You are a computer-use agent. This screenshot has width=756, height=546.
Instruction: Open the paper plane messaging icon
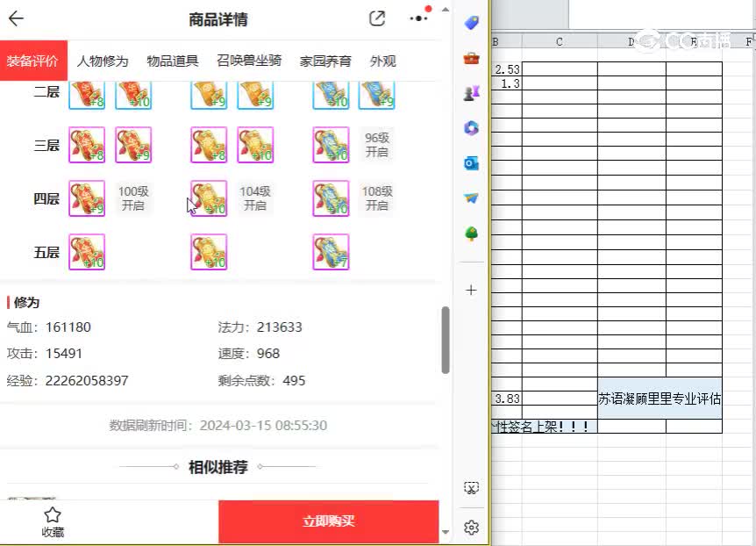[471, 198]
